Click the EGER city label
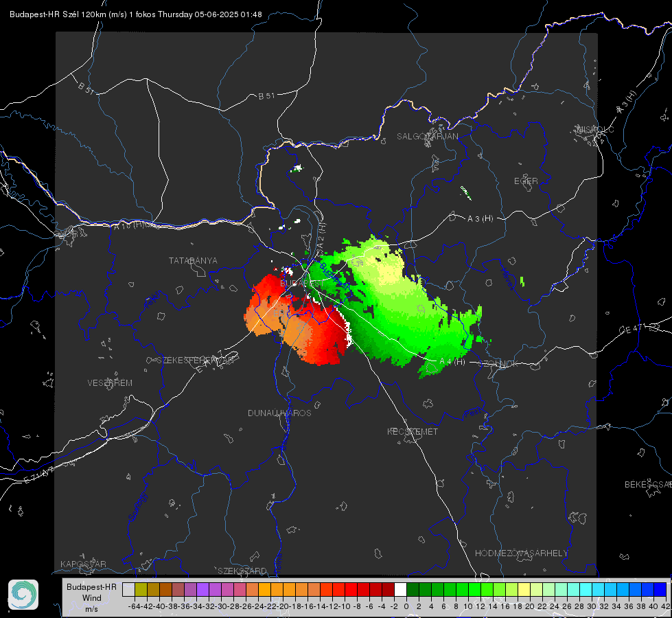Screen dimensions: 672x618 click(x=526, y=181)
